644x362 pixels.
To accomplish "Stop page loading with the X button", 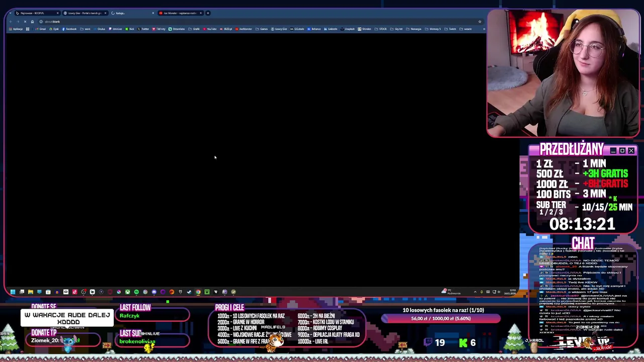I will (25, 22).
